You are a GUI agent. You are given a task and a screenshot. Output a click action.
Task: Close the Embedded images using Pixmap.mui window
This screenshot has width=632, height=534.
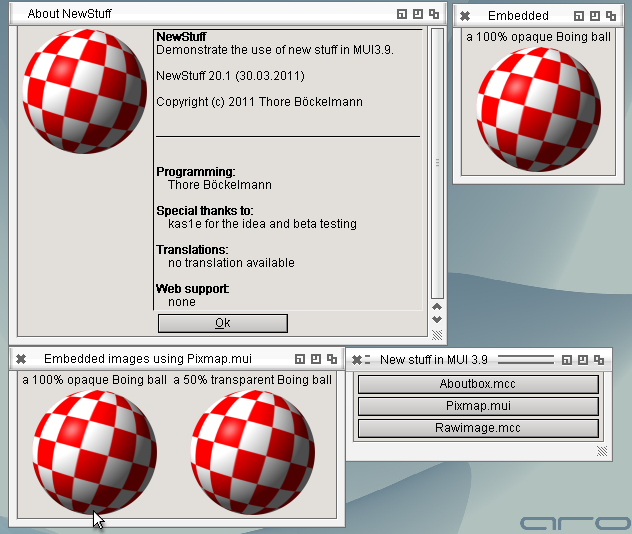[21, 358]
